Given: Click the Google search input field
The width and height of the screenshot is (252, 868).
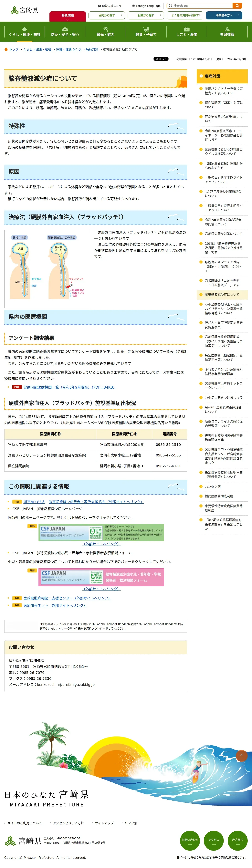Looking at the screenshot, I should 200,6.
